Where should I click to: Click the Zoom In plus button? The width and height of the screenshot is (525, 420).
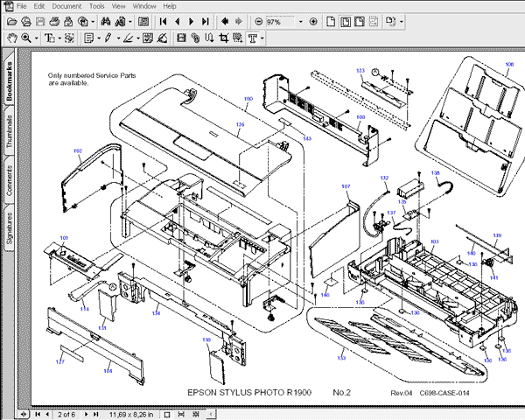tap(313, 22)
